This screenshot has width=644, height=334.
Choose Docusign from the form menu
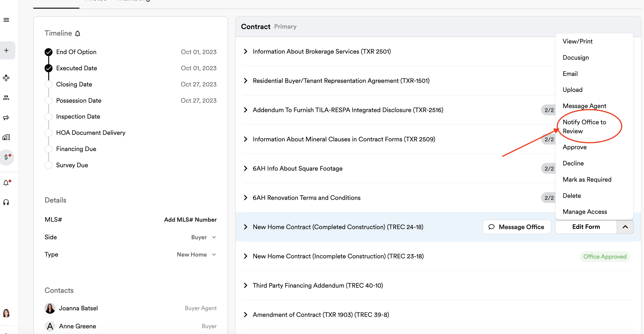click(x=575, y=58)
